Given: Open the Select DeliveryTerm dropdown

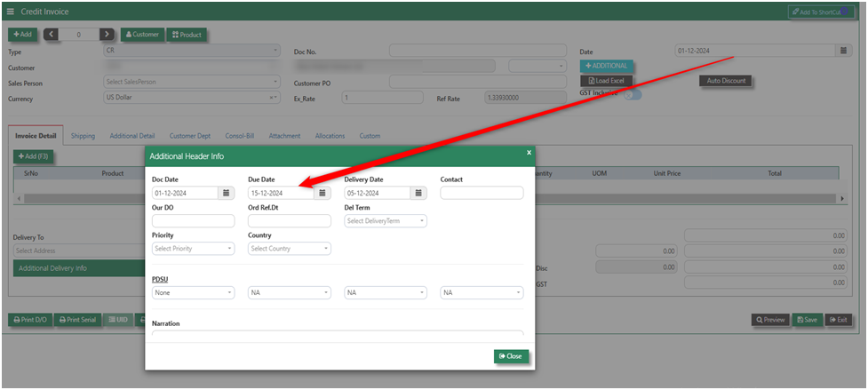Looking at the screenshot, I should (386, 220).
